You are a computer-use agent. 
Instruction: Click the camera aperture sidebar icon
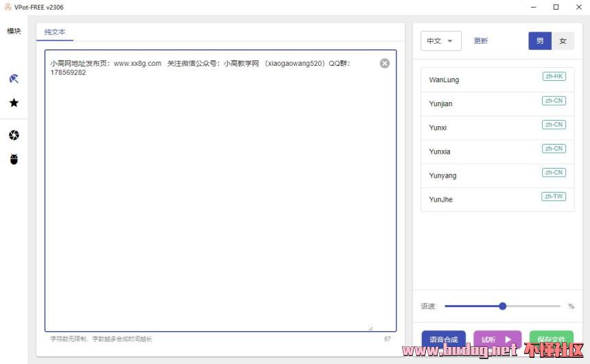point(14,135)
